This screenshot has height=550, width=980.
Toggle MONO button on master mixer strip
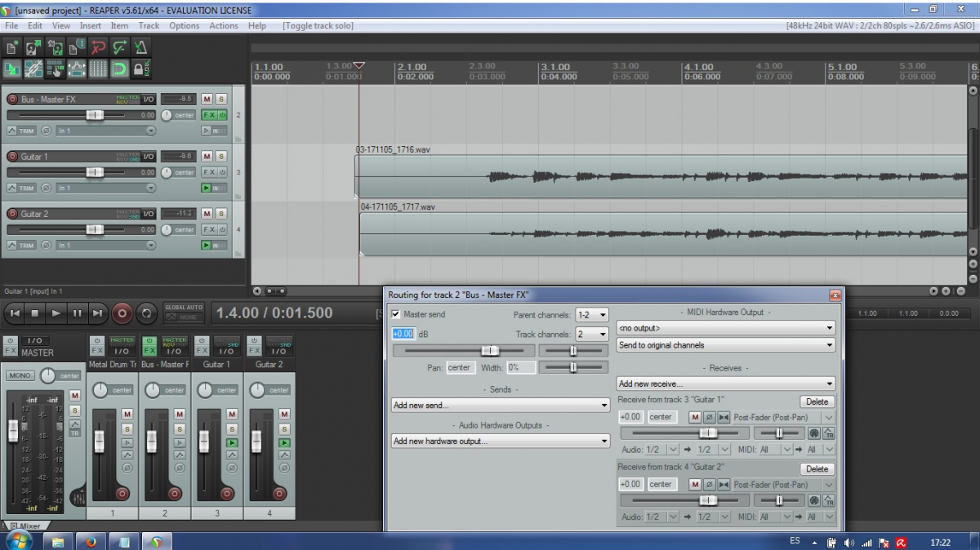tap(20, 375)
